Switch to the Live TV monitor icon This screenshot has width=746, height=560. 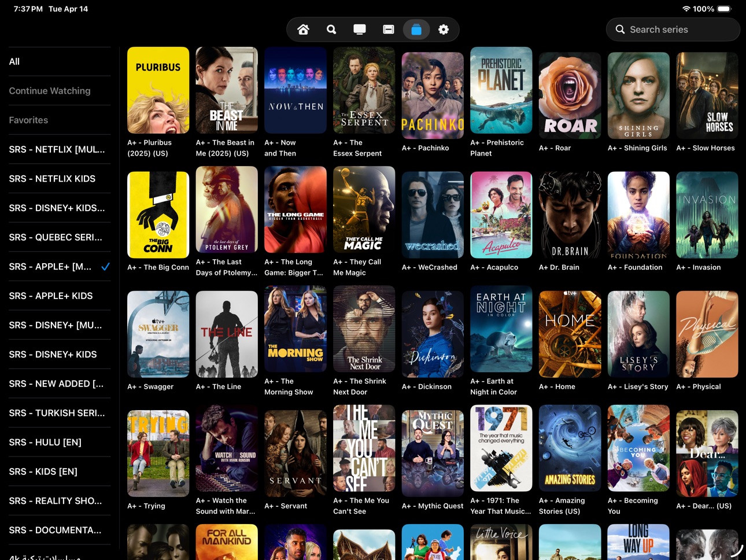pyautogui.click(x=360, y=30)
